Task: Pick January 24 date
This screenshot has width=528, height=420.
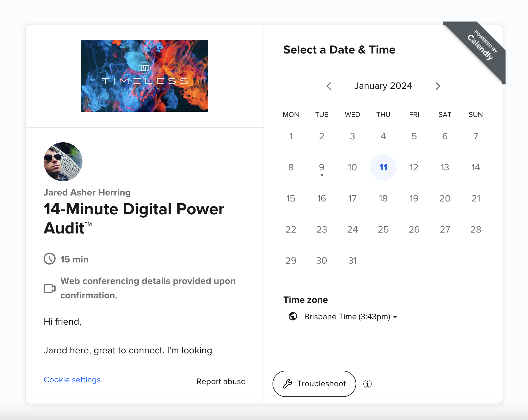Action: [x=353, y=230]
